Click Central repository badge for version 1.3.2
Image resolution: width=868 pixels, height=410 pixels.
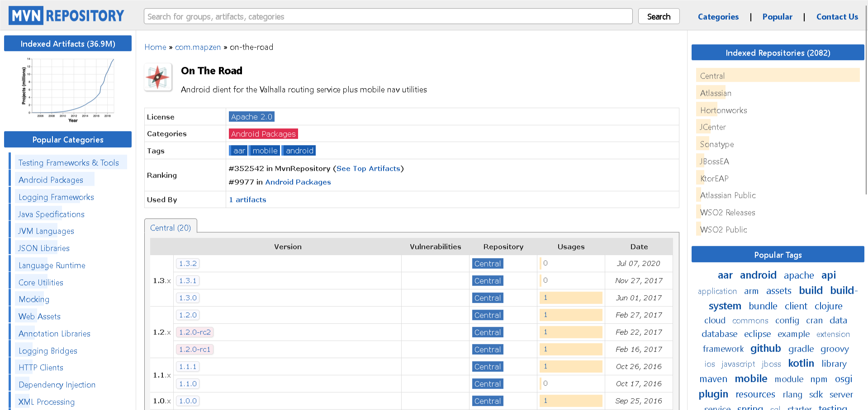487,264
